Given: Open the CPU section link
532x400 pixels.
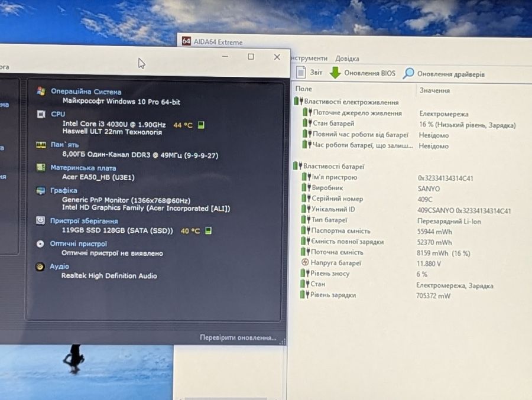Looking at the screenshot, I should click(x=58, y=114).
